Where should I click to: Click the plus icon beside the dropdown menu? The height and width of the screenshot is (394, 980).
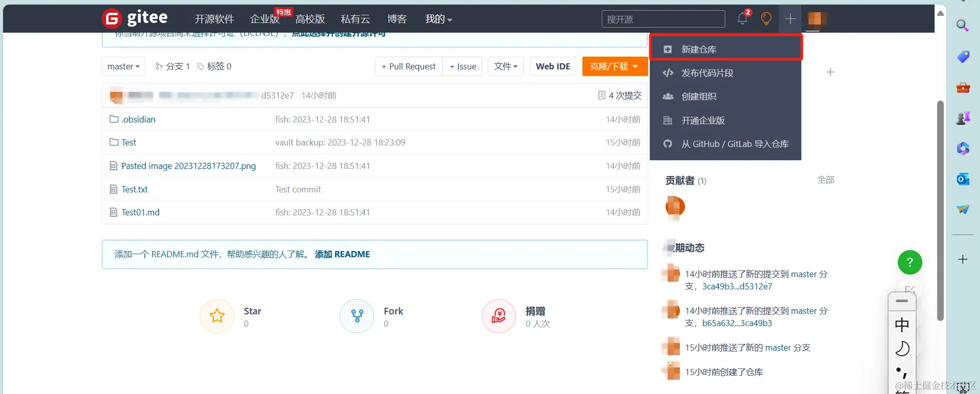tap(830, 72)
